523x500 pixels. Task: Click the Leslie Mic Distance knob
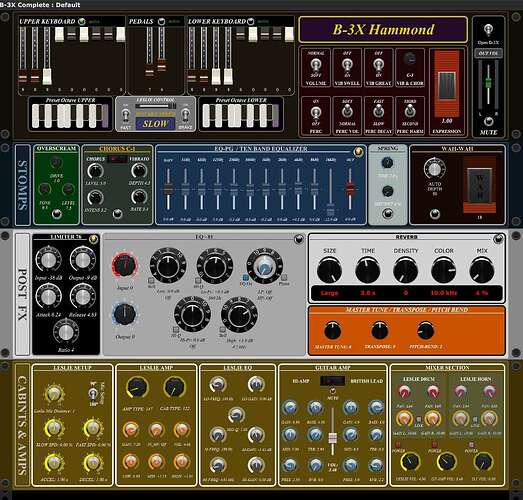(54, 394)
